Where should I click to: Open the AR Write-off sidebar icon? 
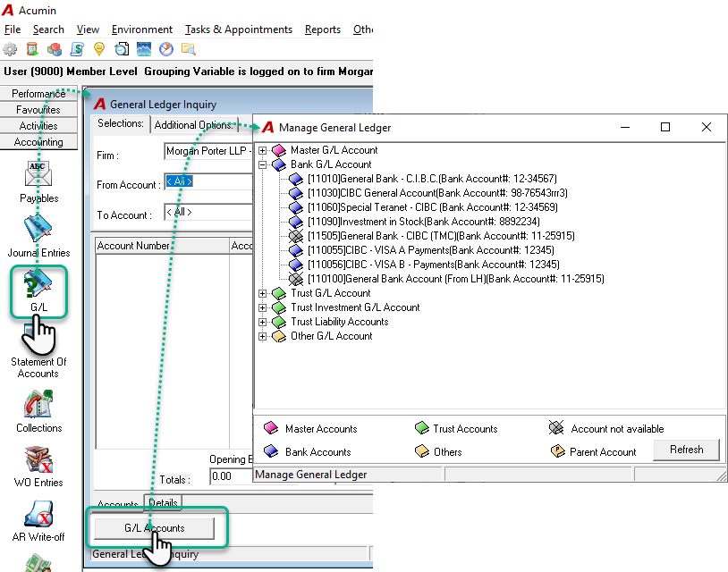pyautogui.click(x=38, y=521)
